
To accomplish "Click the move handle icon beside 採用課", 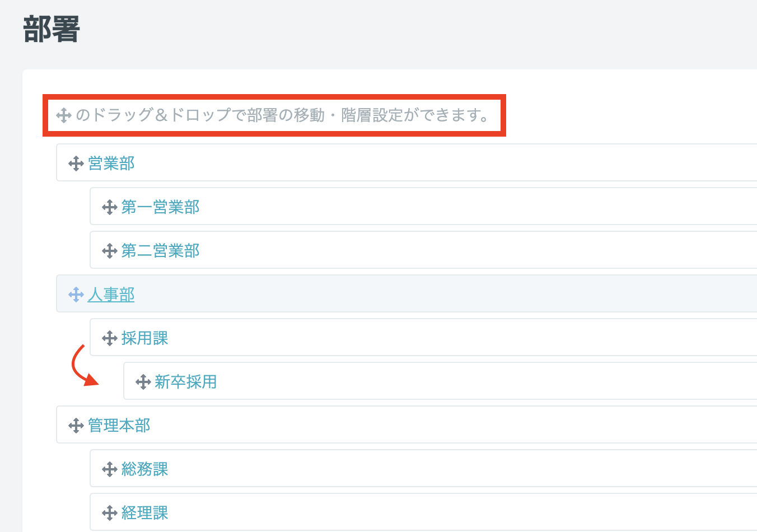I will (110, 338).
